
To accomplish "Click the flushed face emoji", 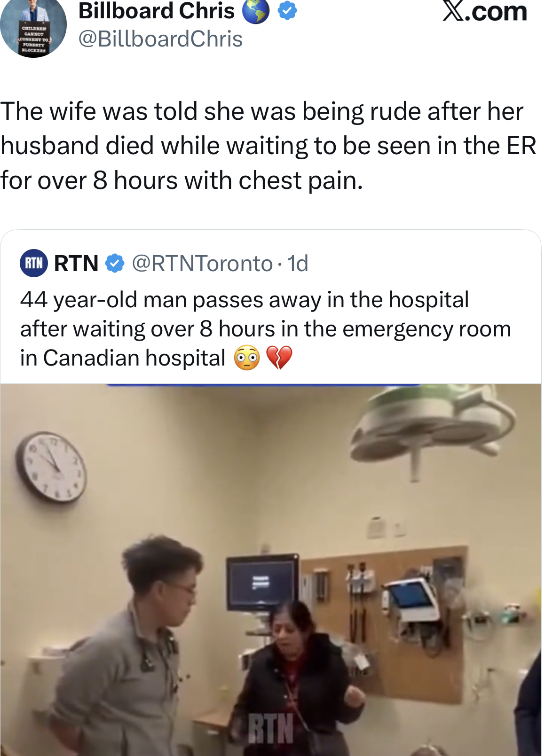I will click(x=247, y=358).
